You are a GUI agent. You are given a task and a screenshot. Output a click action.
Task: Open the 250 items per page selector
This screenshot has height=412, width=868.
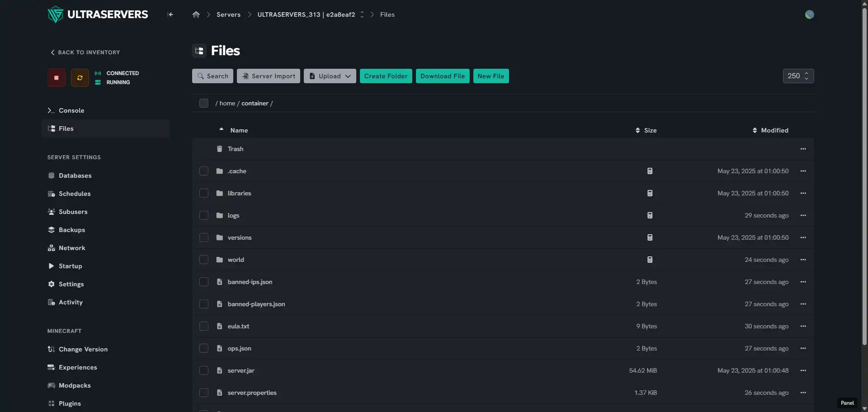point(798,76)
